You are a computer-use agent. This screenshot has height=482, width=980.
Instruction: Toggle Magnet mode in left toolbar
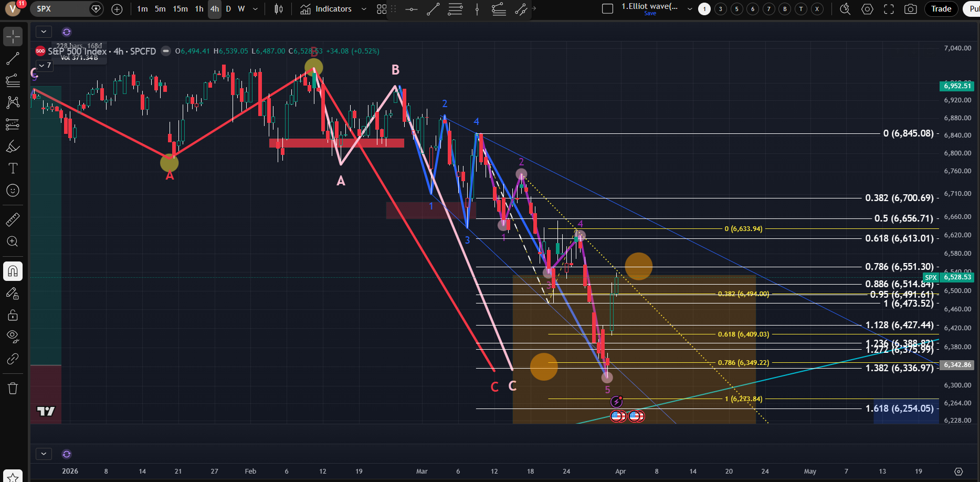13,271
